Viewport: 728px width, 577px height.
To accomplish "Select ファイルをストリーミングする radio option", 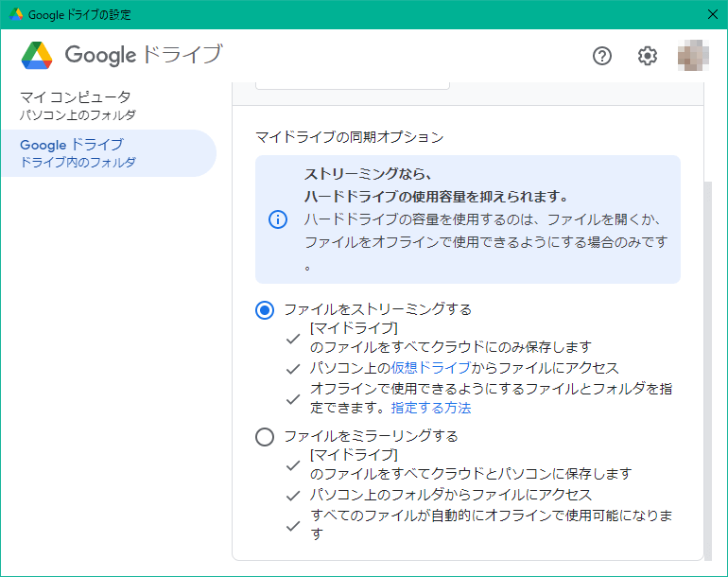I will click(x=266, y=310).
